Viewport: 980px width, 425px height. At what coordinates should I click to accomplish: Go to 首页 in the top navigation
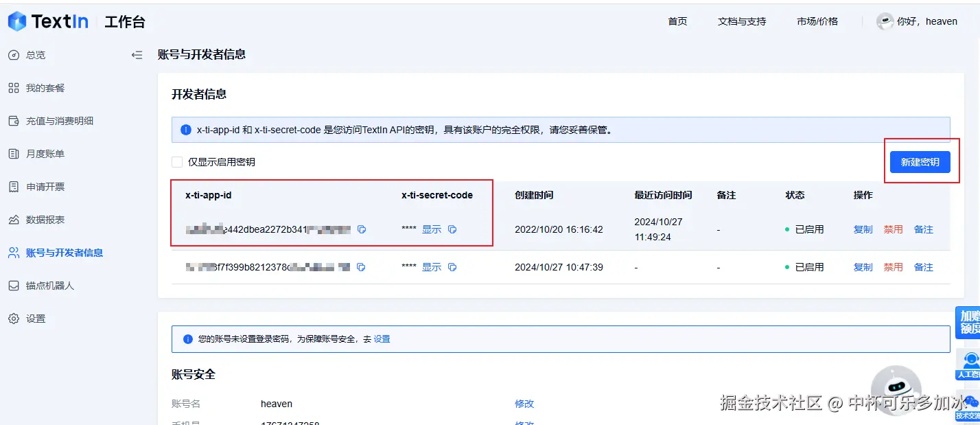point(677,21)
